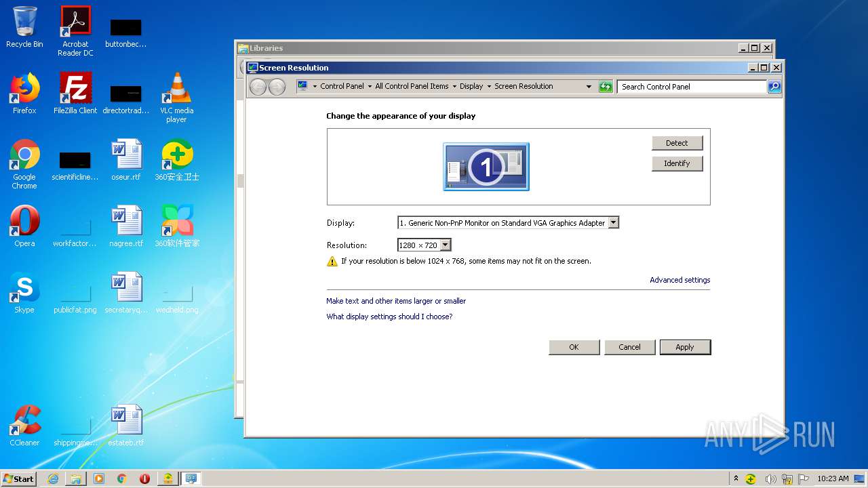Screen dimensions: 868x488
Task: Click the Identify button
Action: (677, 163)
